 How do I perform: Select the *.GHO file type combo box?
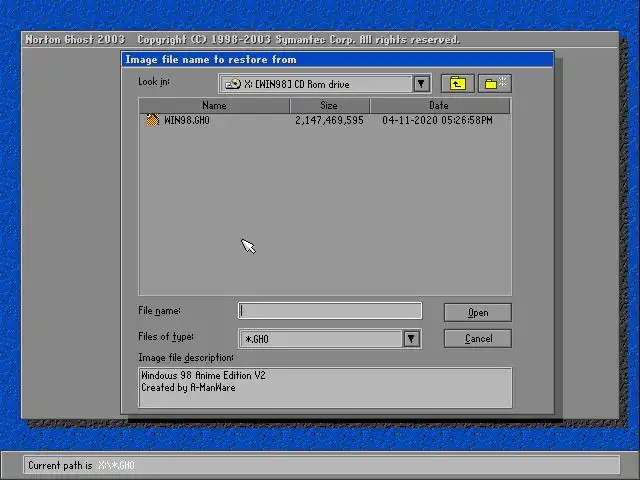330,339
